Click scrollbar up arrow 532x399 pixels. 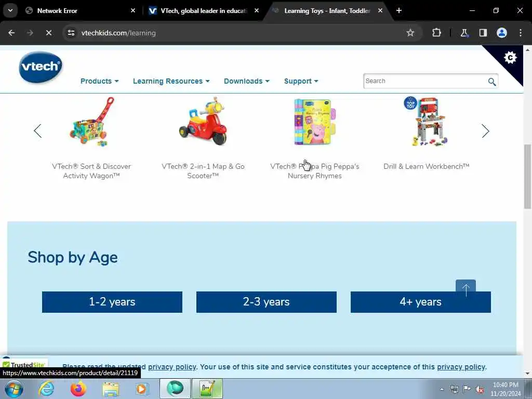pos(527,50)
